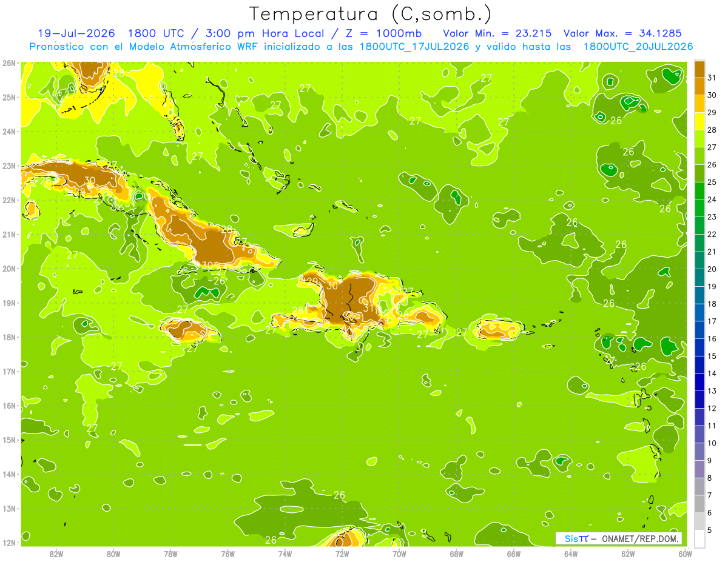Click contour label "29" on western Haiti
The height and width of the screenshot is (562, 728).
pos(312,281)
